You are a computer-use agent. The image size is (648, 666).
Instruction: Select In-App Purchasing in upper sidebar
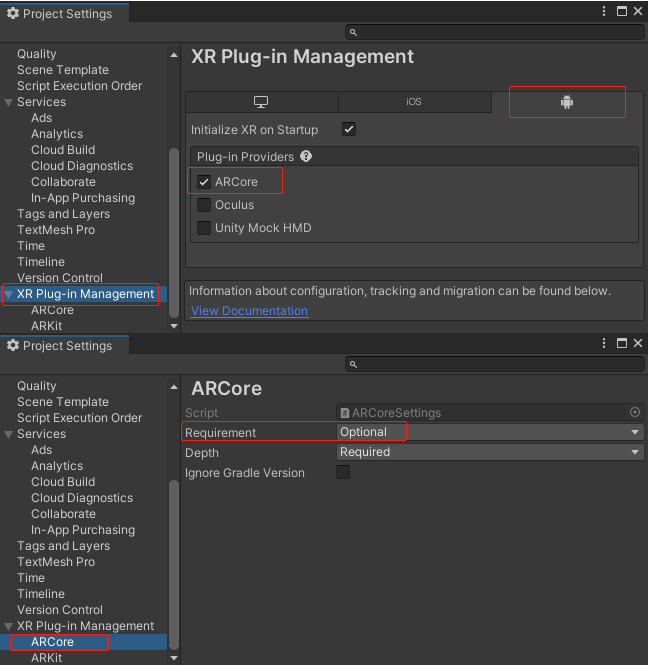coord(83,198)
